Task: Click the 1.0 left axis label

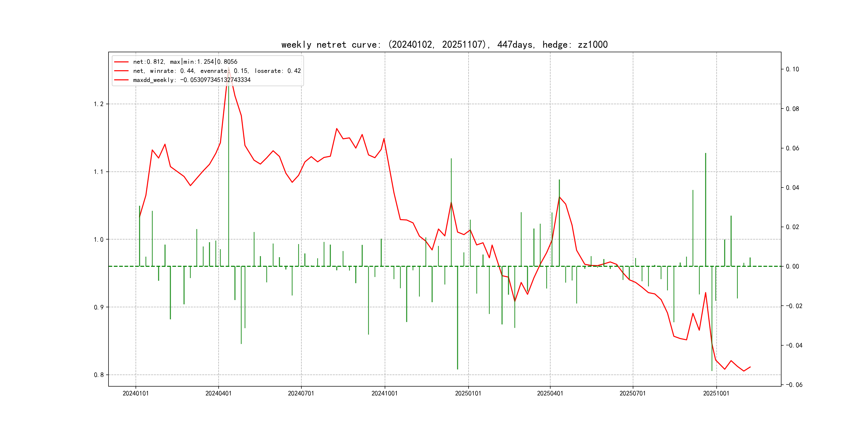Action: tap(98, 240)
